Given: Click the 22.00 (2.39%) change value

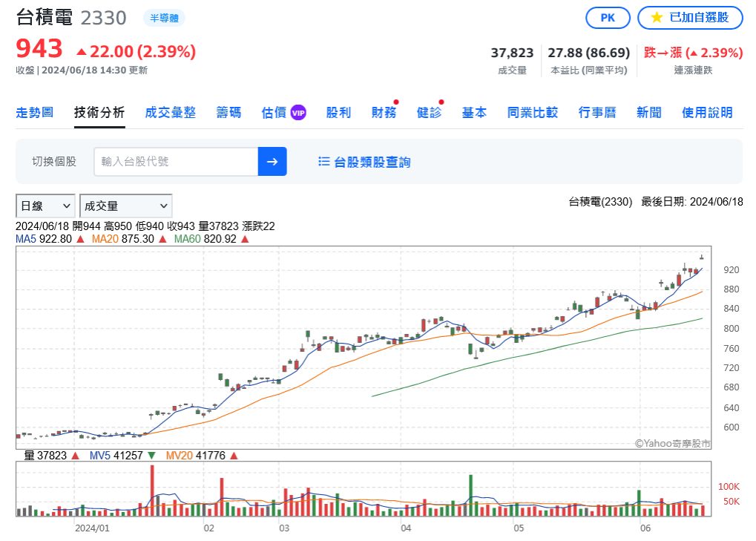Looking at the screenshot, I should pos(136,52).
